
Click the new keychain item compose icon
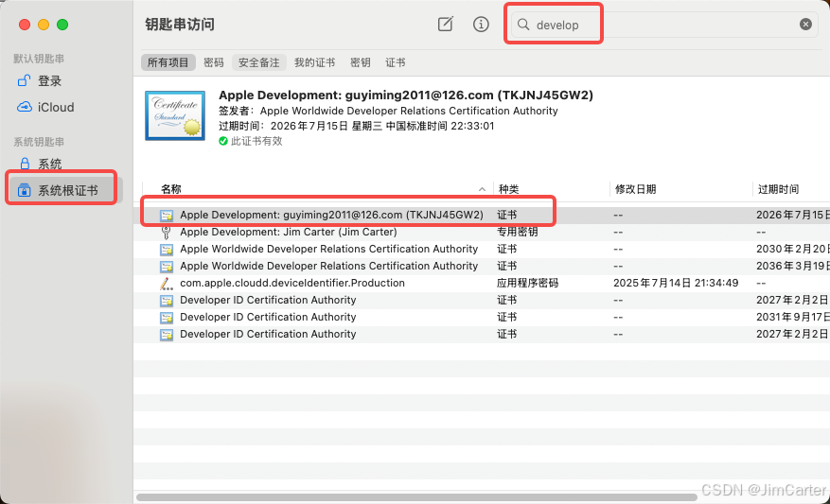pyautogui.click(x=445, y=24)
